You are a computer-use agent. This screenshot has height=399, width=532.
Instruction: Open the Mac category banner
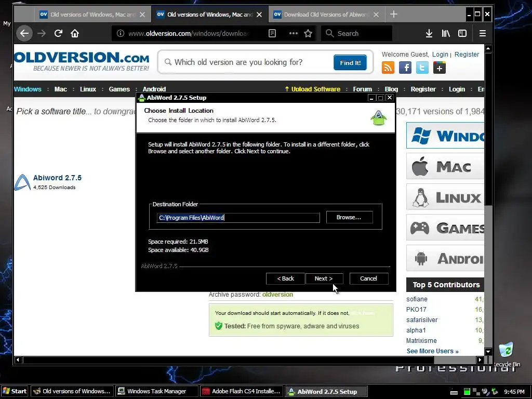[445, 166]
